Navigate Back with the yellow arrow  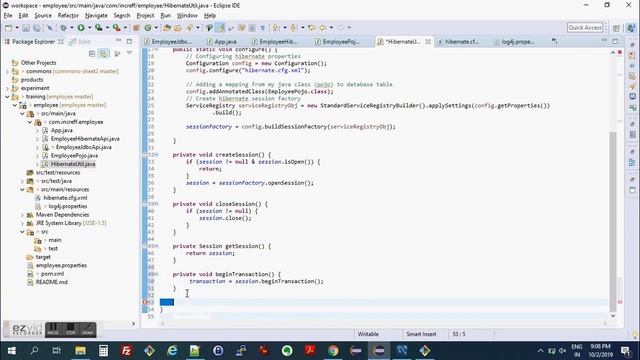(323, 28)
